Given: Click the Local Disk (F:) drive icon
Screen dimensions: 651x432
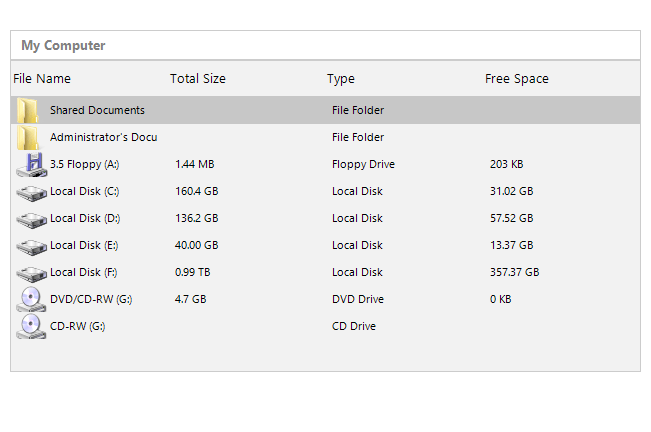Looking at the screenshot, I should click(31, 274).
